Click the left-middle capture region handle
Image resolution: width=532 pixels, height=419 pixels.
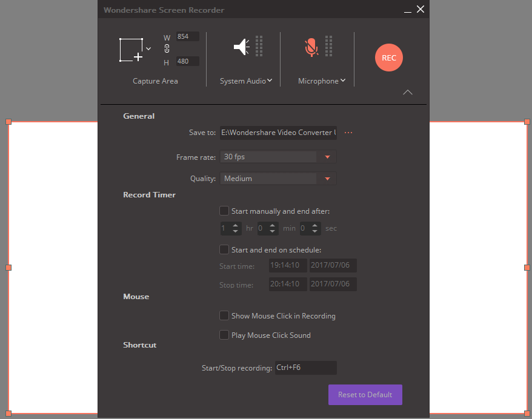click(x=9, y=268)
